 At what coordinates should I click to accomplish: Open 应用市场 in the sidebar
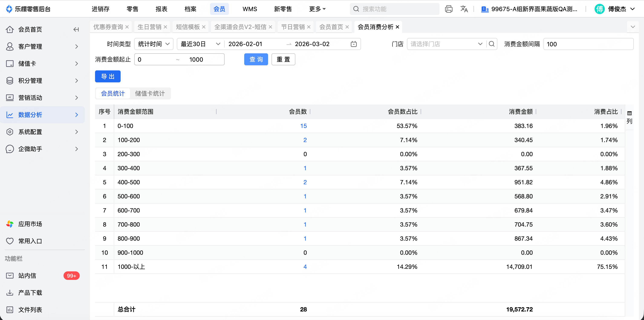click(30, 224)
